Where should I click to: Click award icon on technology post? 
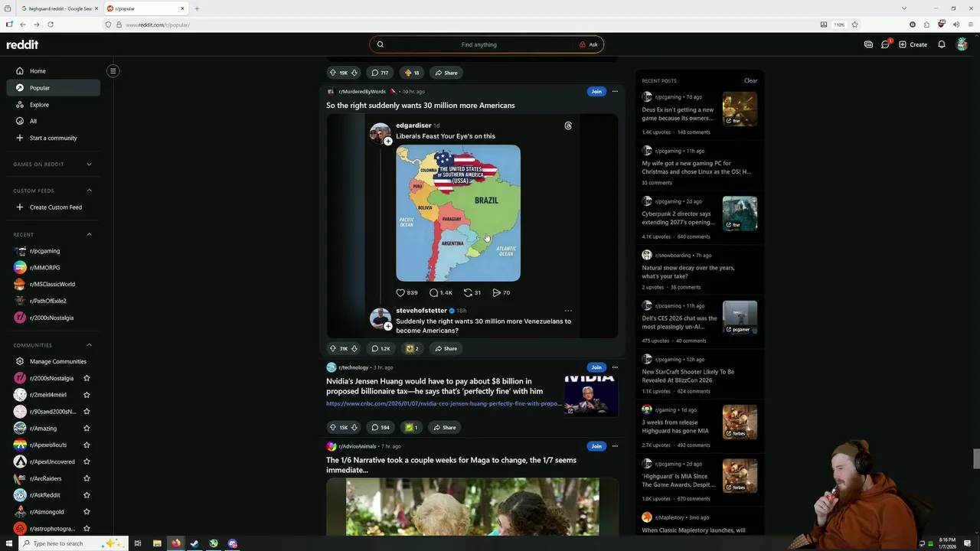(x=411, y=427)
